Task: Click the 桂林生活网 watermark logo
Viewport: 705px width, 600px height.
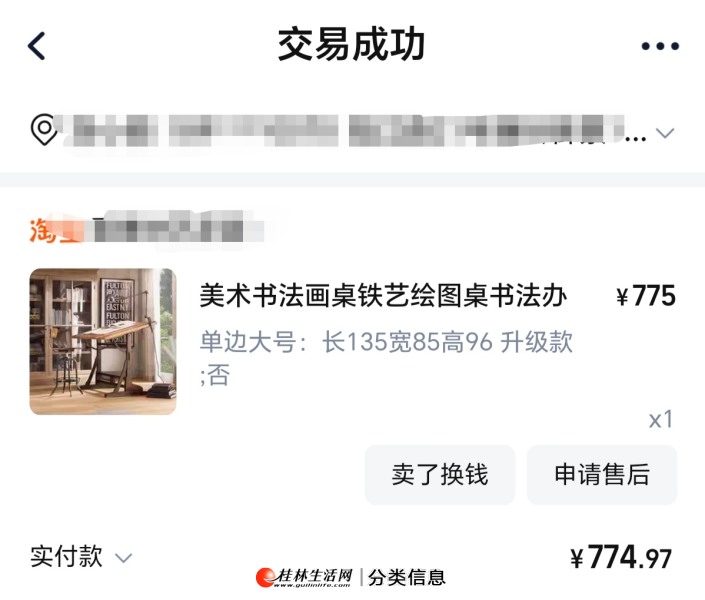Action: pos(304,577)
